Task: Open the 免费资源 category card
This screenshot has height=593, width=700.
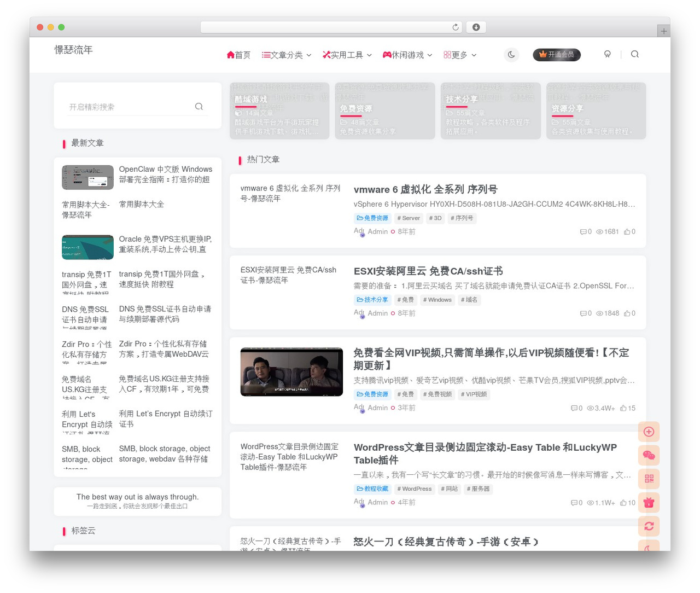Action: (x=385, y=111)
